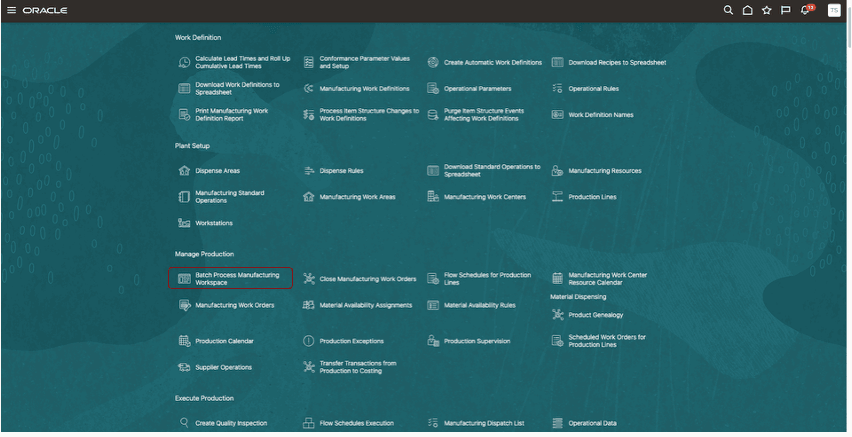This screenshot has width=852, height=437.
Task: Click the Plant Setup section heading
Action: point(192,146)
